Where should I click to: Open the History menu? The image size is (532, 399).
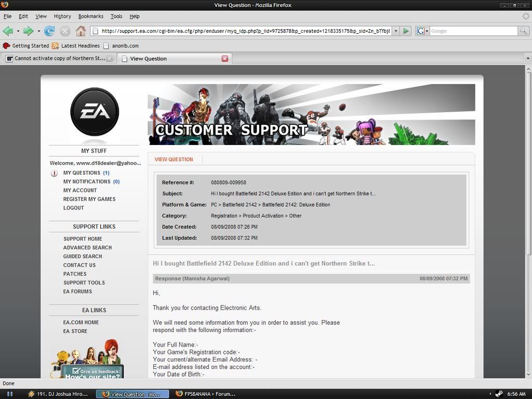pyautogui.click(x=62, y=16)
